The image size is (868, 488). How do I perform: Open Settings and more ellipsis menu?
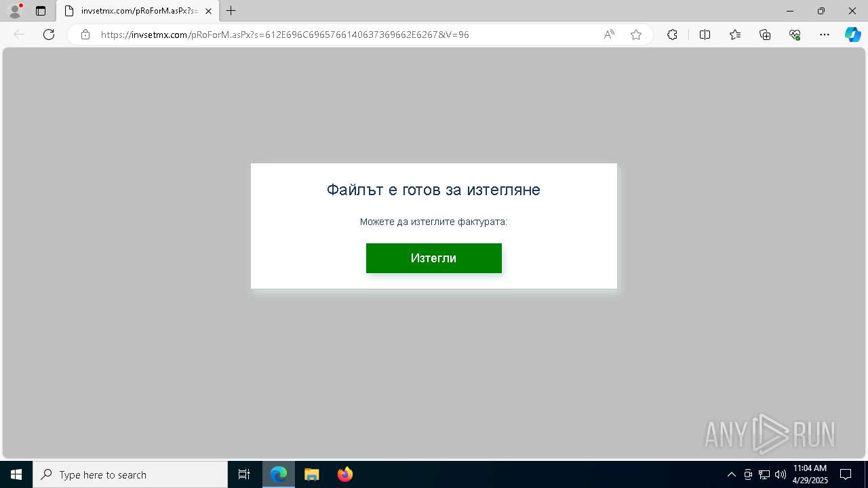pos(825,35)
